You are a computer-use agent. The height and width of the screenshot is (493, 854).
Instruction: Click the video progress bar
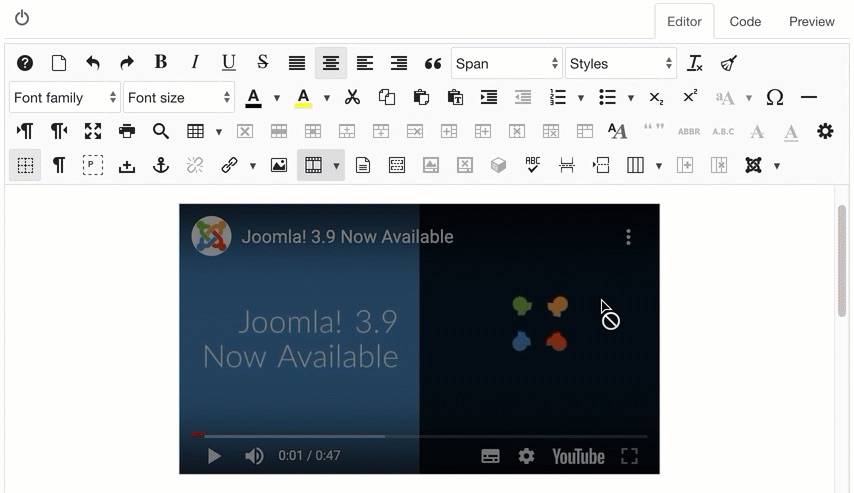click(x=420, y=436)
